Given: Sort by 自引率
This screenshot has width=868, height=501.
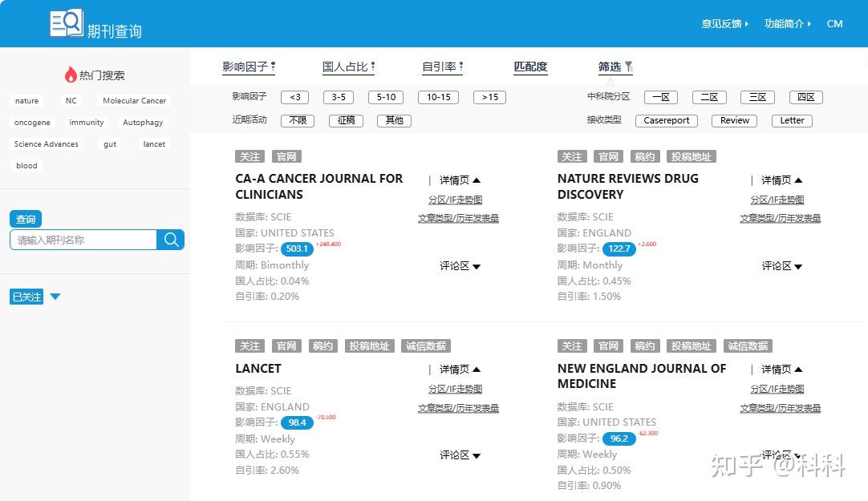Looking at the screenshot, I should tap(442, 67).
